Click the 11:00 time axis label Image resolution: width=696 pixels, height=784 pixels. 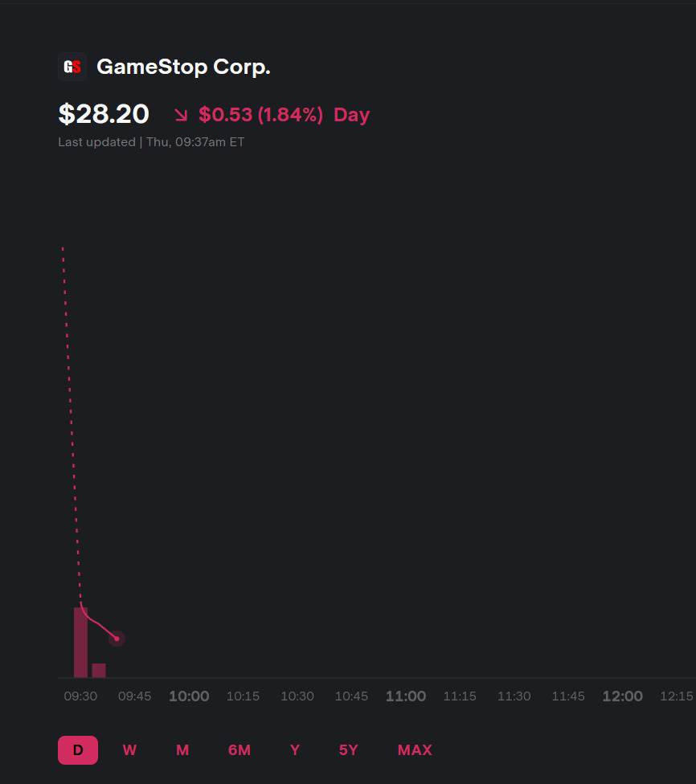click(406, 696)
